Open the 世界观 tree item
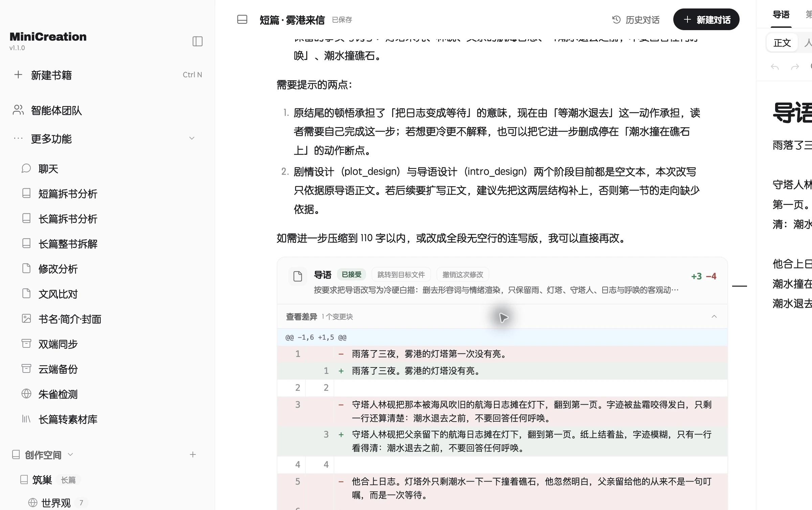 coord(56,503)
